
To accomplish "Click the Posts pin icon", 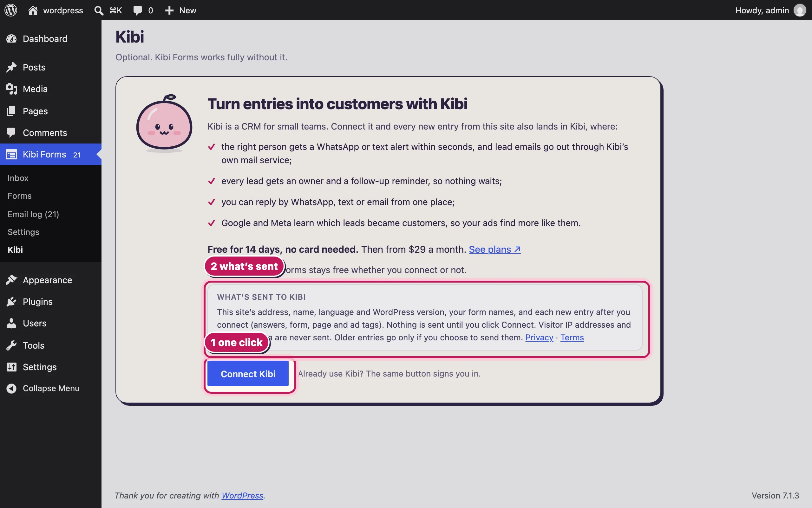I will [11, 67].
